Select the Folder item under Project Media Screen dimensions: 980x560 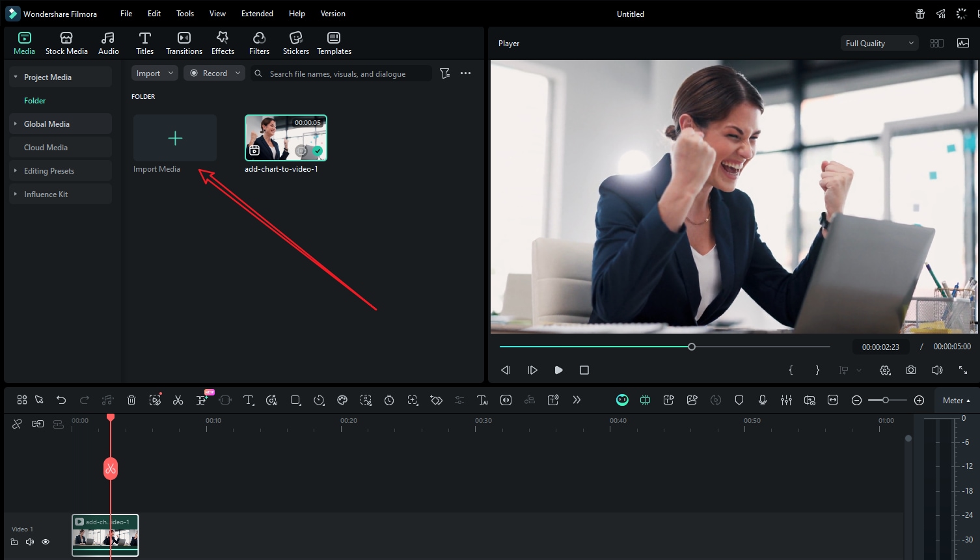point(34,100)
